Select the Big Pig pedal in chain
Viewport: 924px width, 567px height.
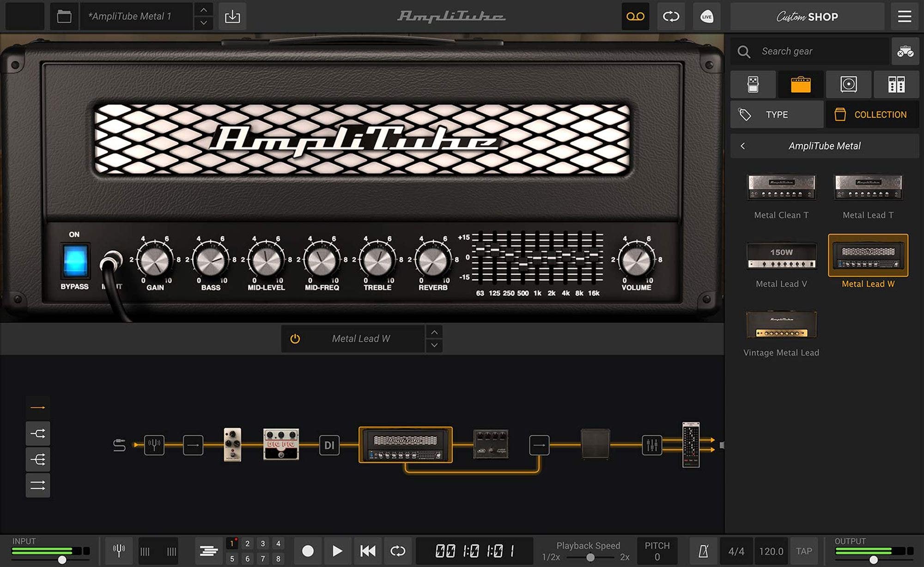coord(281,444)
